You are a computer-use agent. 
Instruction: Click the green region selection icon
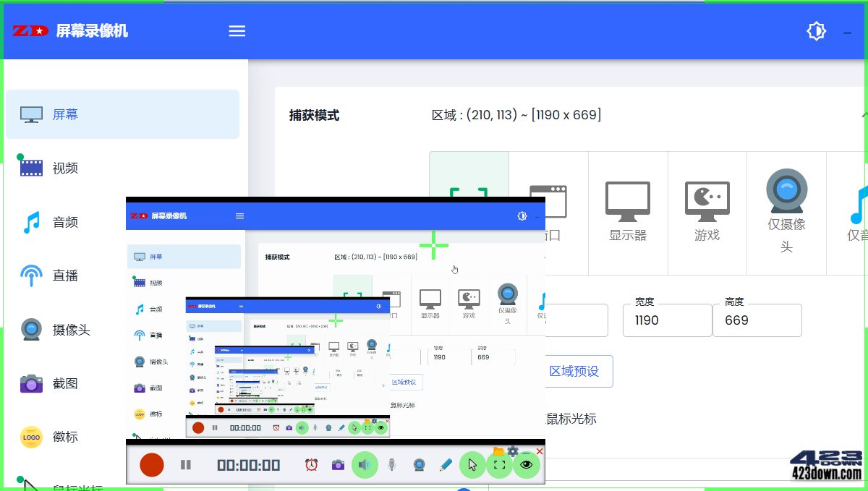pyautogui.click(x=498, y=465)
